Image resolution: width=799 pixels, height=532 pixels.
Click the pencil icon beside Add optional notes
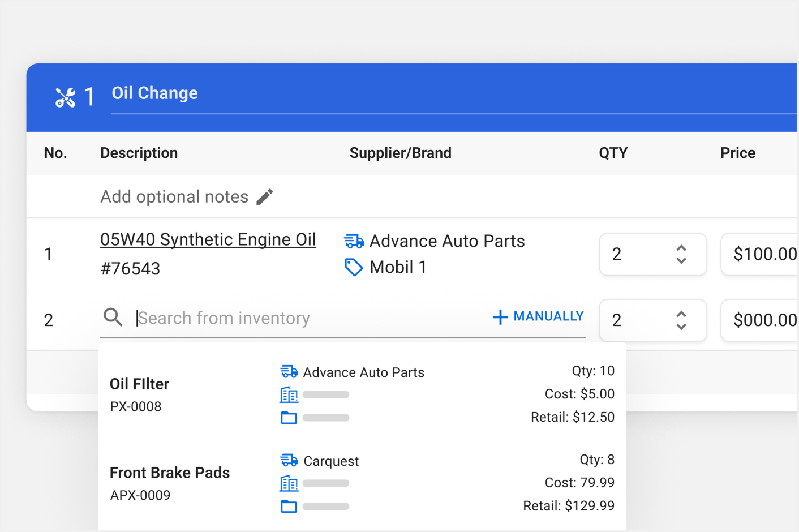[x=265, y=197]
